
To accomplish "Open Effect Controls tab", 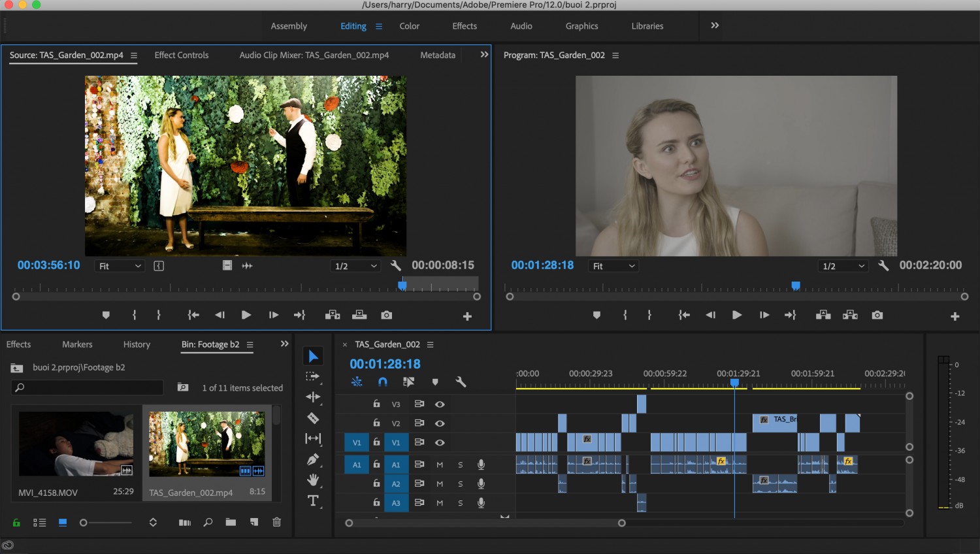I will pyautogui.click(x=182, y=55).
